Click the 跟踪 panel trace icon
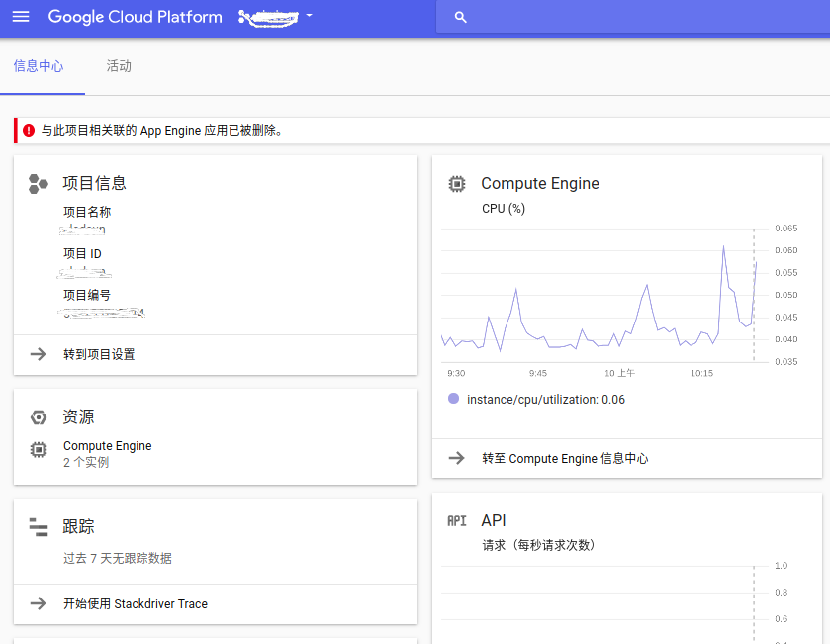The height and width of the screenshot is (644, 830). click(x=37, y=526)
